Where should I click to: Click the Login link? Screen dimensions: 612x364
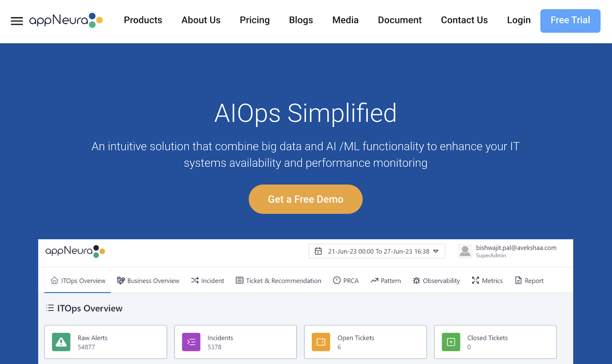(519, 20)
